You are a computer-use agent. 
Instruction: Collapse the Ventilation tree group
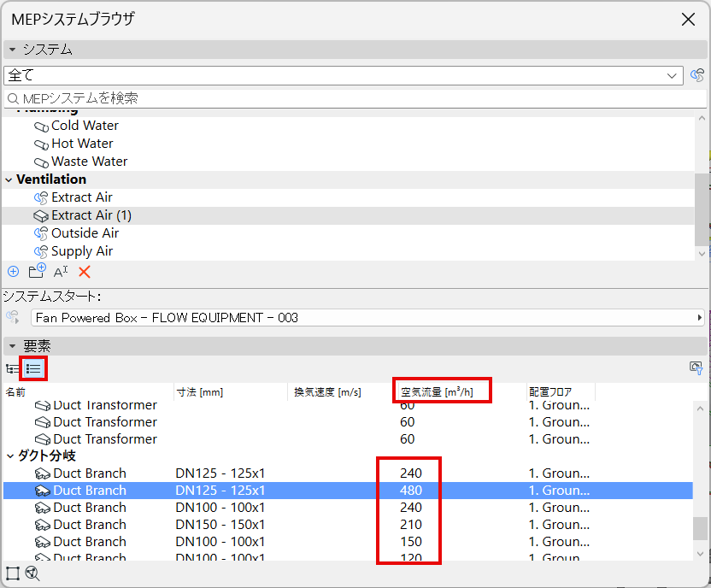click(9, 180)
